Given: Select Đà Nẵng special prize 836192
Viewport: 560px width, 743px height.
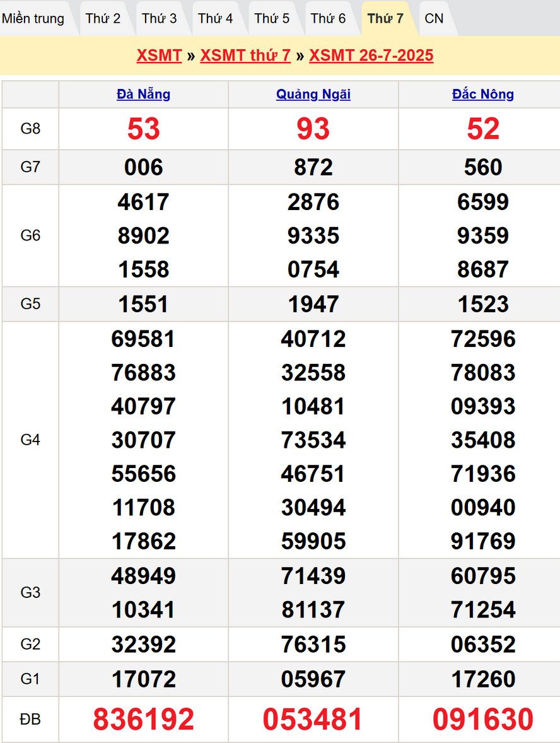Looking at the screenshot, I should point(143,720).
